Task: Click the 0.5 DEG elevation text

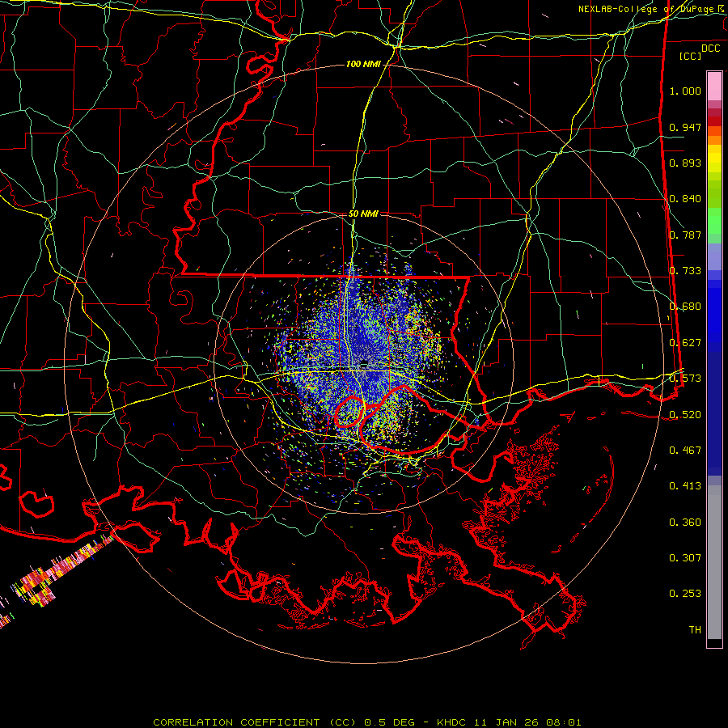Action: pos(390,722)
